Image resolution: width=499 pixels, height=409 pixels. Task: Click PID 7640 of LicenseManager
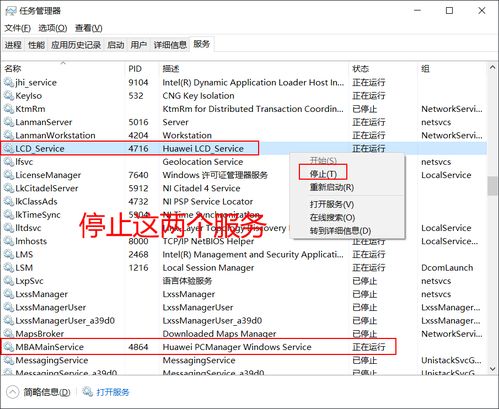click(x=138, y=175)
